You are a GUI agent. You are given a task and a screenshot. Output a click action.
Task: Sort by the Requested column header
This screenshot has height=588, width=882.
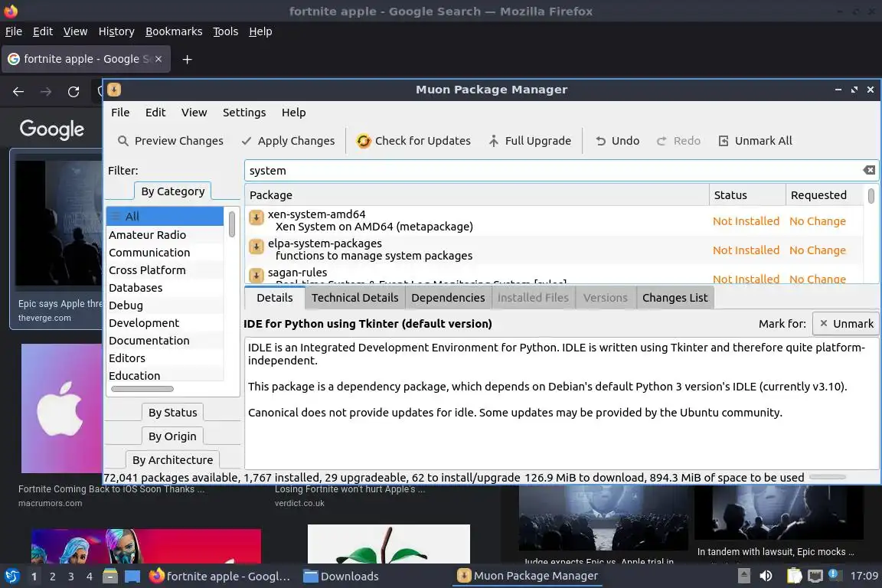(x=824, y=195)
